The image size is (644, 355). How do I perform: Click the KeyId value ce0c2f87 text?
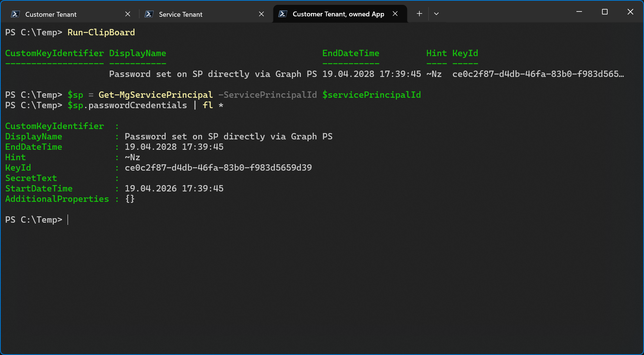(218, 168)
